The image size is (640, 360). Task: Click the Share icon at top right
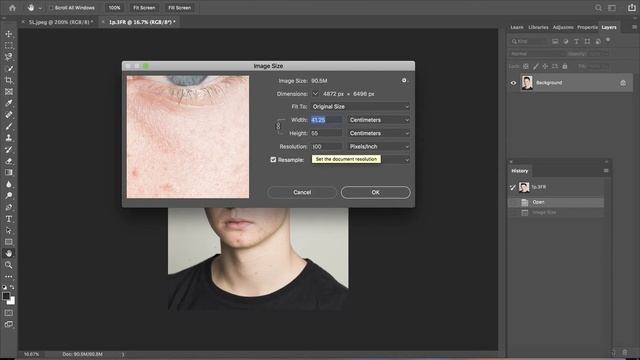coord(631,7)
